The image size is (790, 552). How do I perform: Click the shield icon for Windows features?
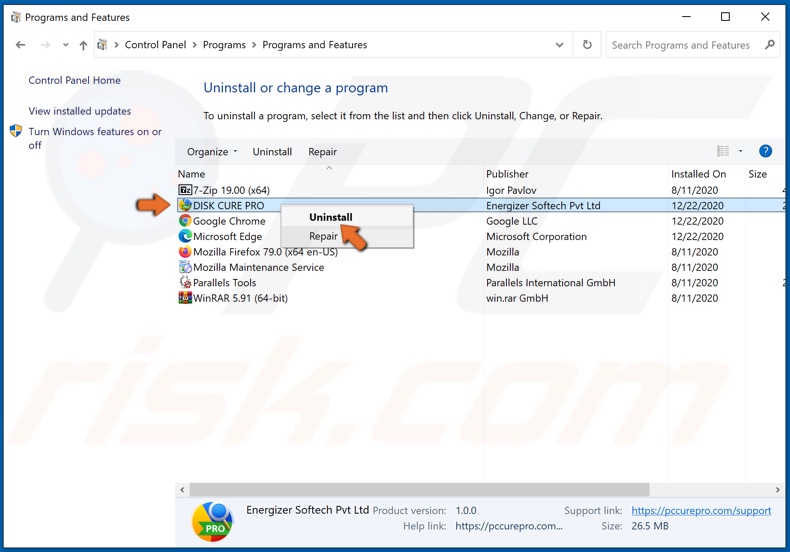click(x=16, y=131)
